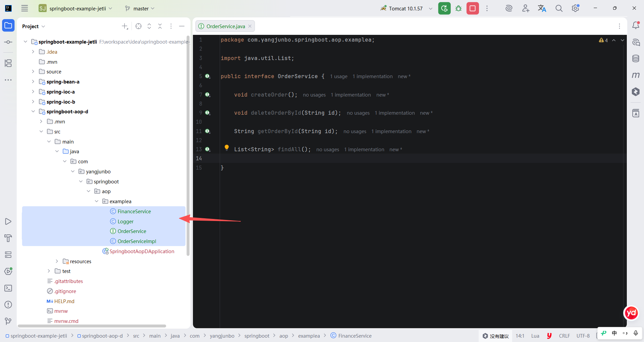Click implementation gutter icon on line 5
Image resolution: width=644 pixels, height=342 pixels.
pyautogui.click(x=208, y=76)
